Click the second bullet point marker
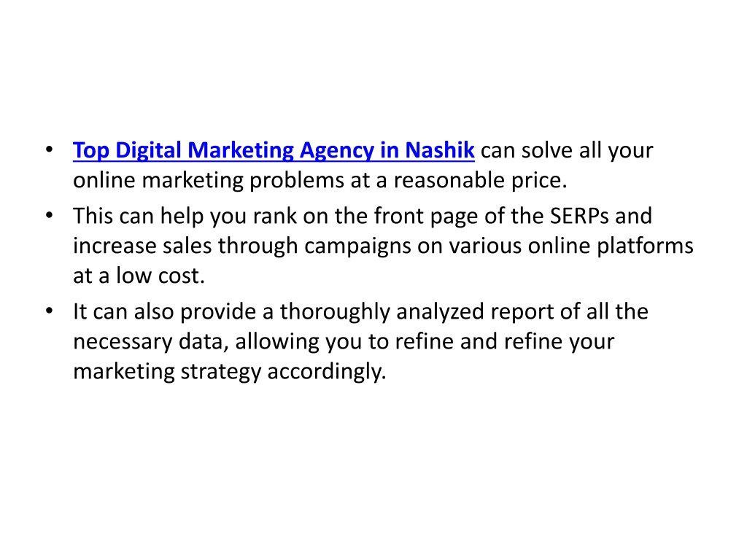Viewport: 747px width, 560px height. pos(49,216)
